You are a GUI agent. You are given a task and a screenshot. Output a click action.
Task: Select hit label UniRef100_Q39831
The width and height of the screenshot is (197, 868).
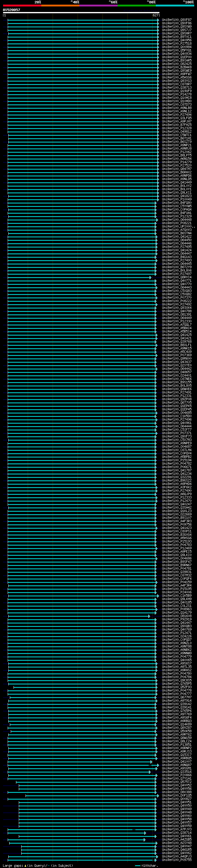click(177, 572)
